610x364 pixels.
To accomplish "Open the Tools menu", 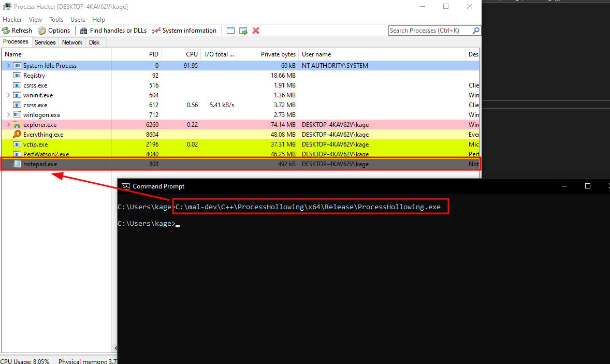I will tap(56, 20).
